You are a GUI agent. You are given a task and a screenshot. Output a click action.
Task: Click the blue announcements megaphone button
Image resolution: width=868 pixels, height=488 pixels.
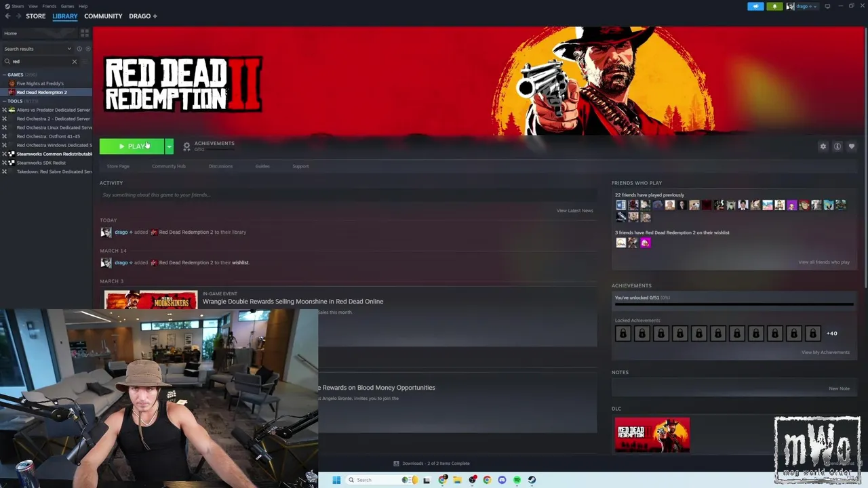point(755,6)
